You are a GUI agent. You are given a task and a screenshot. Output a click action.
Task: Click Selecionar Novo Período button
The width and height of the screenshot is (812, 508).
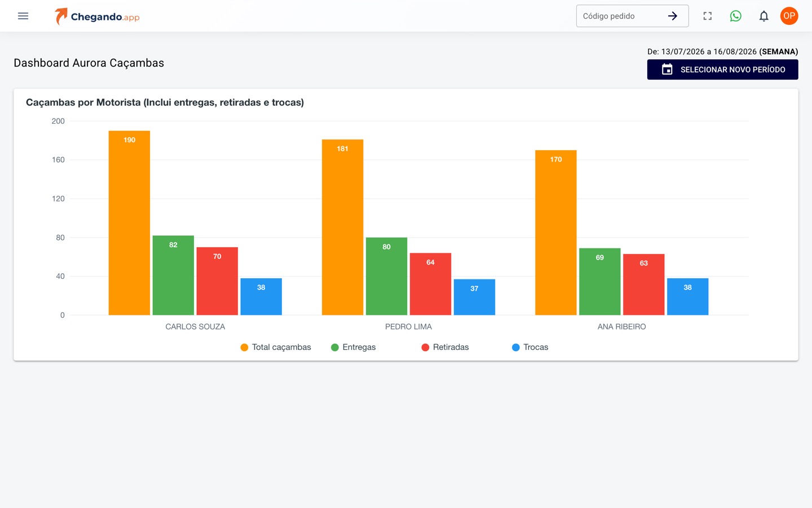(x=723, y=69)
